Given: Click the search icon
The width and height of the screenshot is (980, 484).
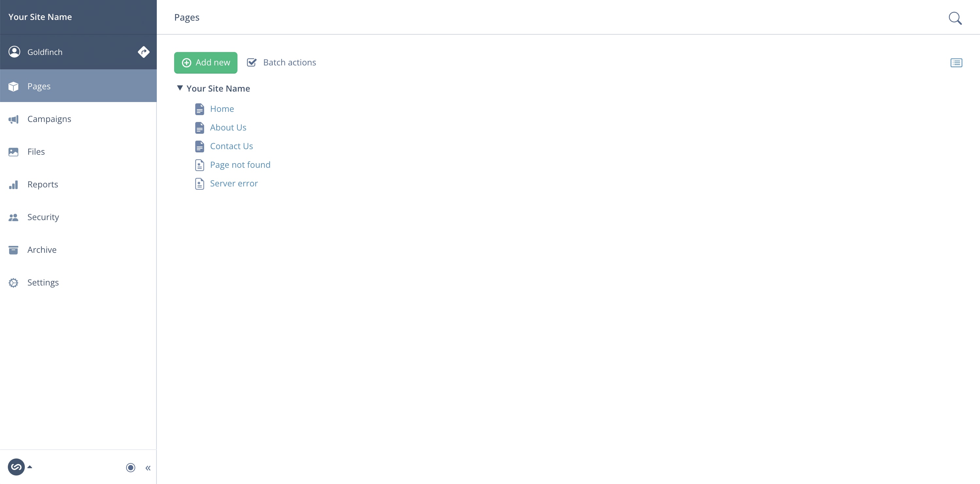Looking at the screenshot, I should 955,18.
